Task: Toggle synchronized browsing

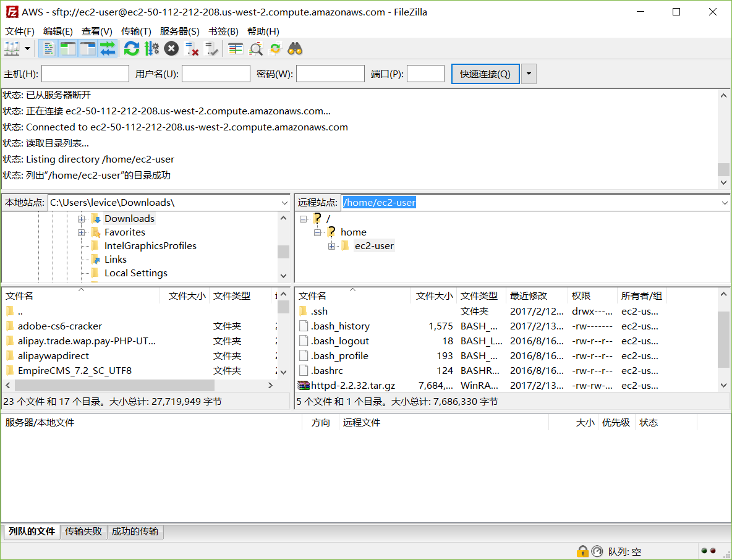Action: tap(276, 49)
